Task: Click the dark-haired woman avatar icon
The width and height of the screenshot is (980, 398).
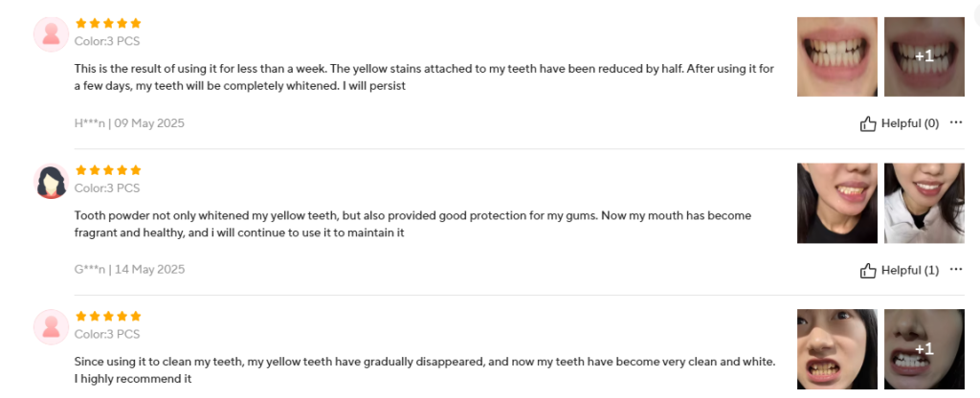Action: (50, 181)
